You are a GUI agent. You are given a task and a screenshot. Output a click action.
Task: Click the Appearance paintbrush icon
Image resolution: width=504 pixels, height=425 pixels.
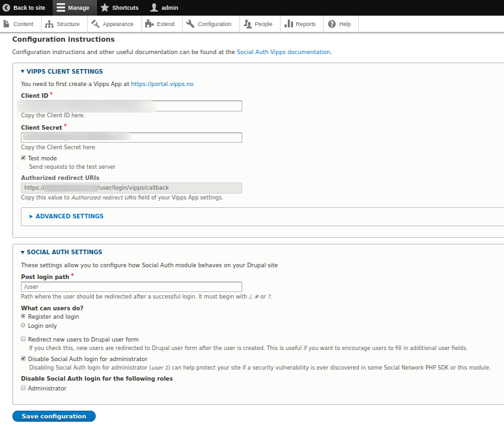pyautogui.click(x=95, y=24)
